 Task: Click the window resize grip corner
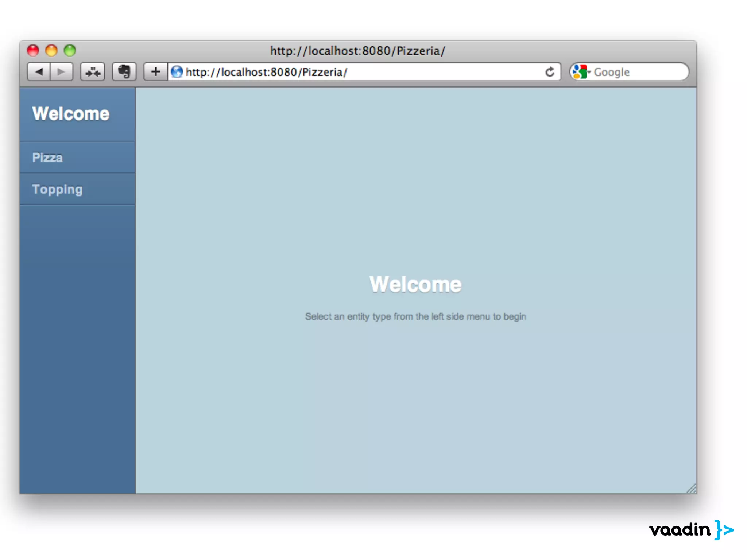(x=691, y=488)
